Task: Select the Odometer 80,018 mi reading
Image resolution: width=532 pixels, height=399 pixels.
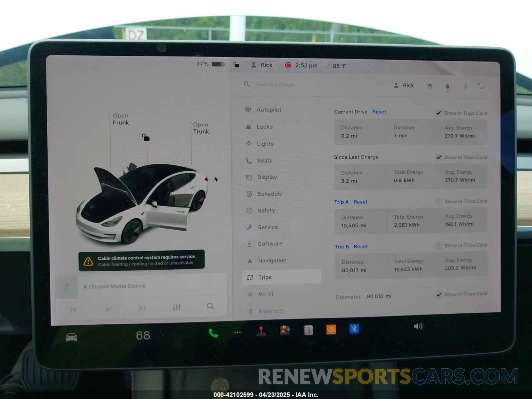Action: coord(363,296)
